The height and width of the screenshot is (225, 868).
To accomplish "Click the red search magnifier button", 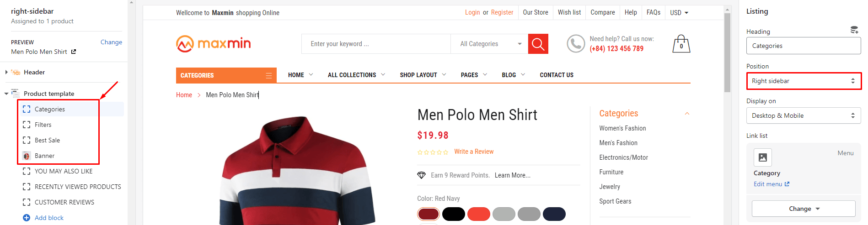I will click(x=538, y=44).
